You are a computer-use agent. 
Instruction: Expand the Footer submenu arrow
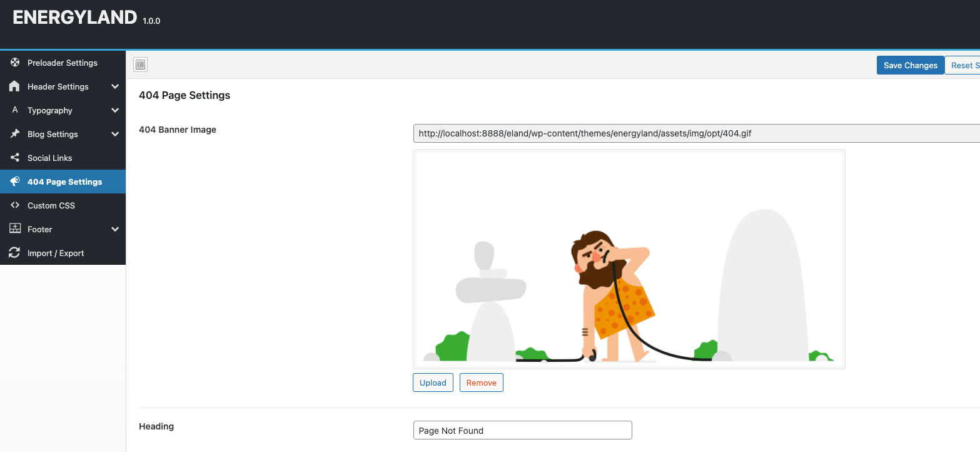(x=115, y=229)
